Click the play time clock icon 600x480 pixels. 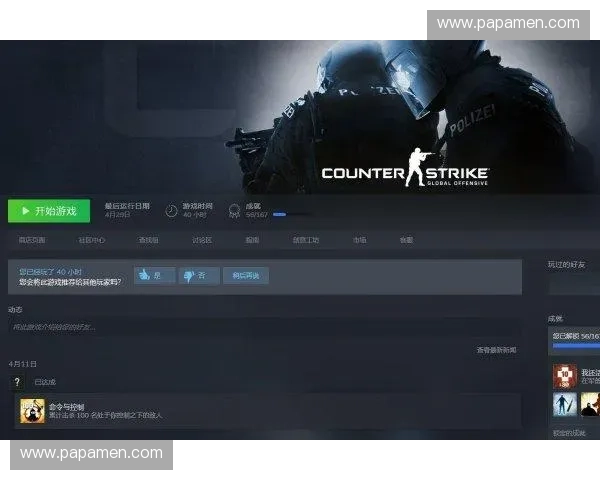coord(171,211)
